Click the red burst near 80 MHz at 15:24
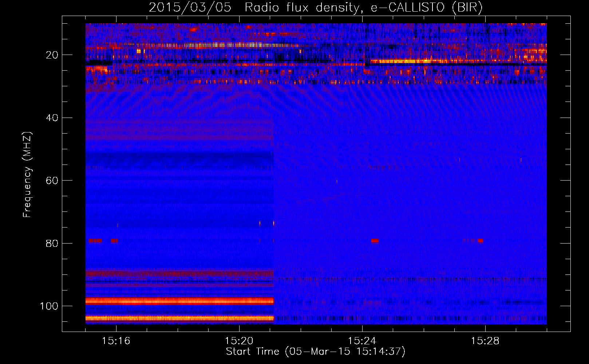 tap(375, 241)
